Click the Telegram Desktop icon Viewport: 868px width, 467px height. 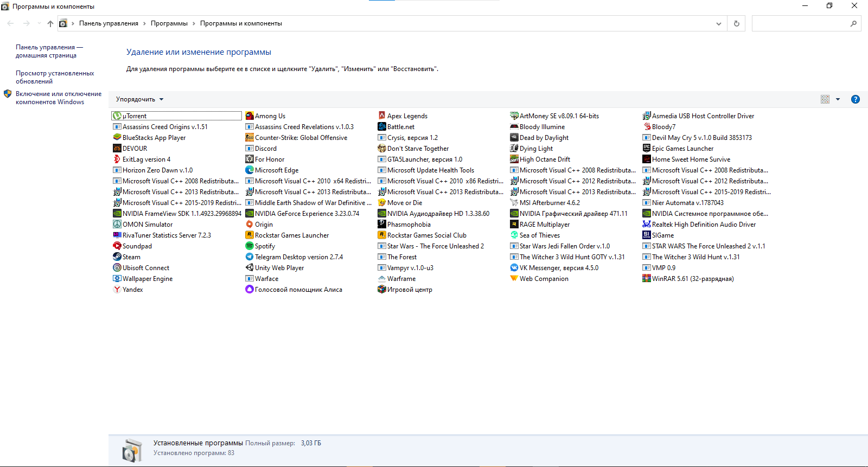click(250, 257)
